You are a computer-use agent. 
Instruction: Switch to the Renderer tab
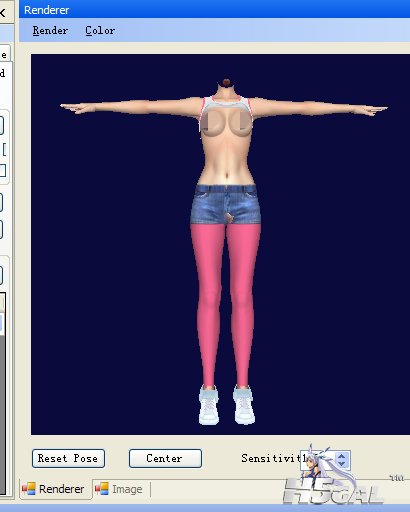click(55, 489)
